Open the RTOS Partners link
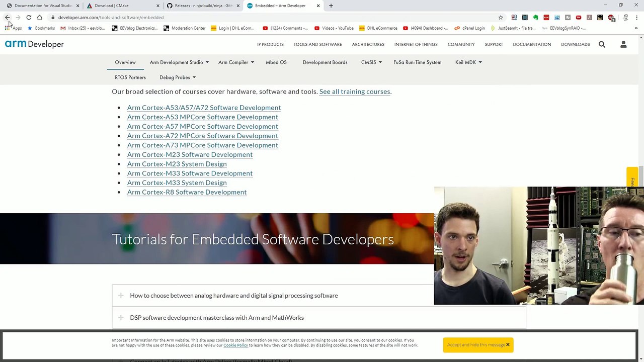The width and height of the screenshot is (644, 362). tap(130, 77)
